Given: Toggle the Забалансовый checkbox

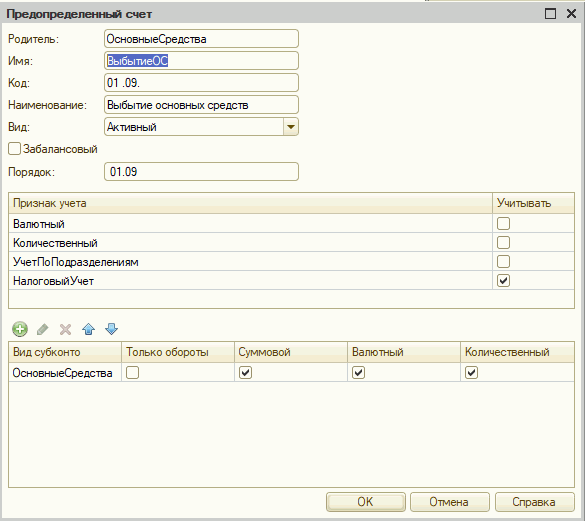Looking at the screenshot, I should 14,149.
